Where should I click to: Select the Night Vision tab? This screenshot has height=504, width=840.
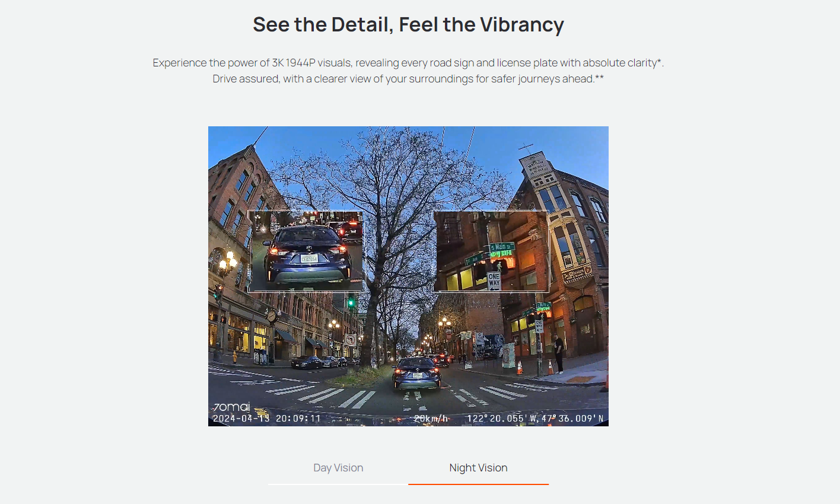[x=478, y=468]
